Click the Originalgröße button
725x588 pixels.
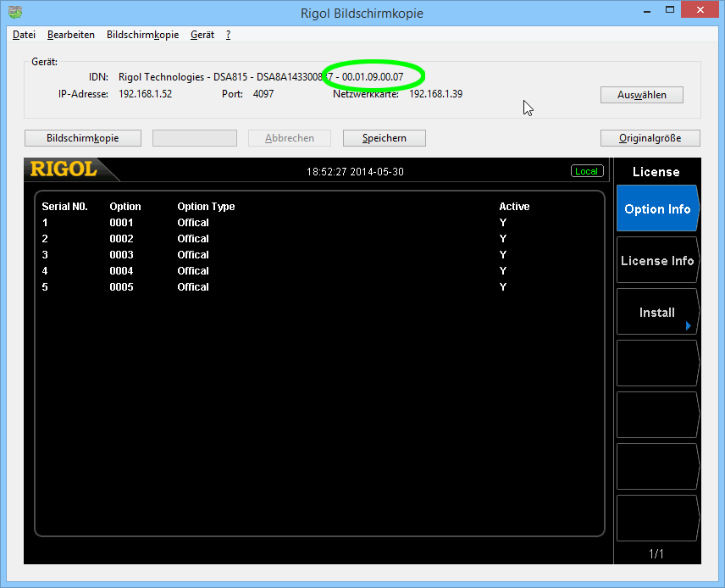coord(650,138)
